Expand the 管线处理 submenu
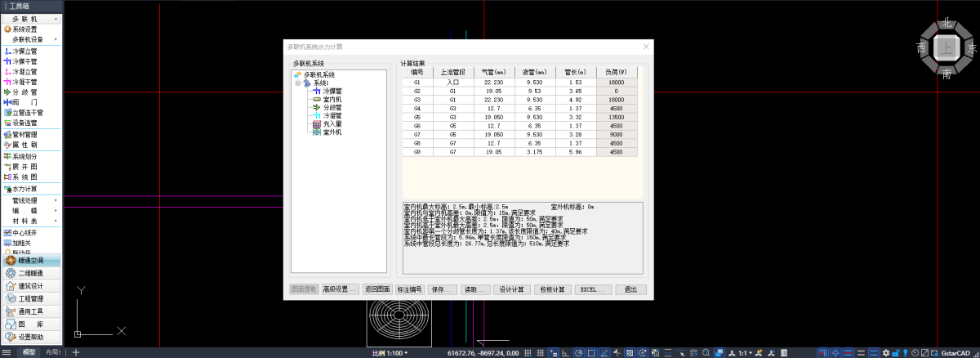The image size is (980, 358). [x=31, y=200]
